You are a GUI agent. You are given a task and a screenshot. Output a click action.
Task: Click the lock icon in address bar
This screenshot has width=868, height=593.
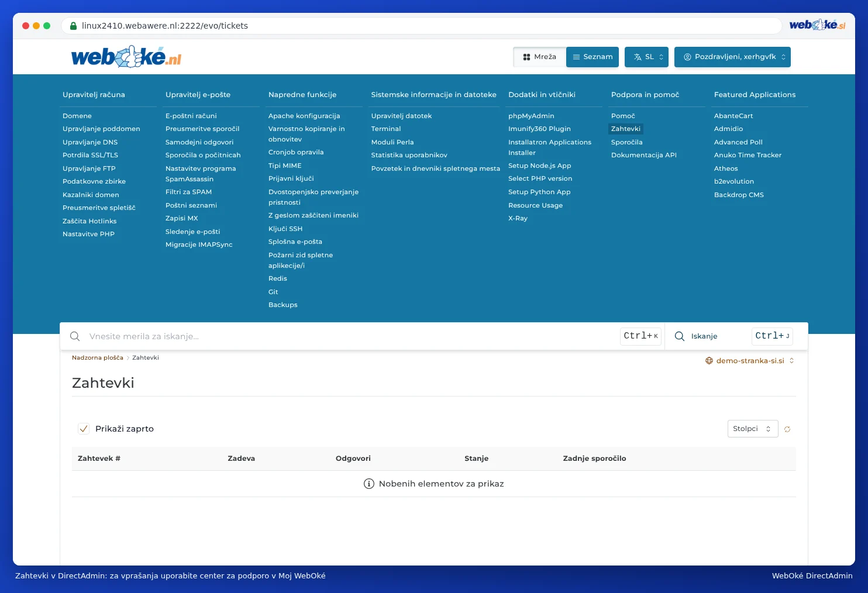click(x=73, y=26)
